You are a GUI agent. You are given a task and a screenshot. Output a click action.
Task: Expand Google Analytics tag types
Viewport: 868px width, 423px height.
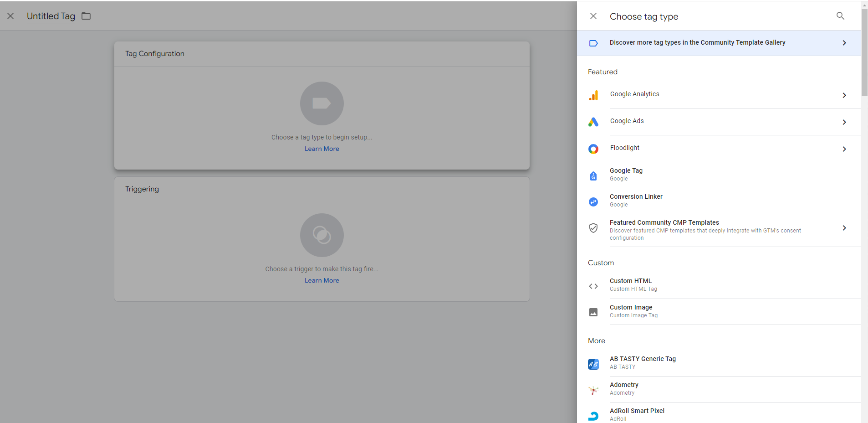tap(844, 95)
